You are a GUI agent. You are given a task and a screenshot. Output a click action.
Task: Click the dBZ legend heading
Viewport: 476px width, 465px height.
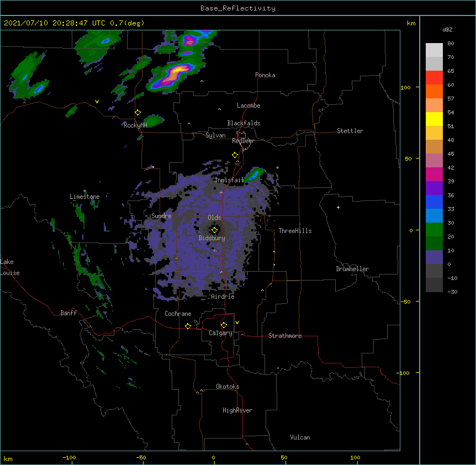point(447,30)
